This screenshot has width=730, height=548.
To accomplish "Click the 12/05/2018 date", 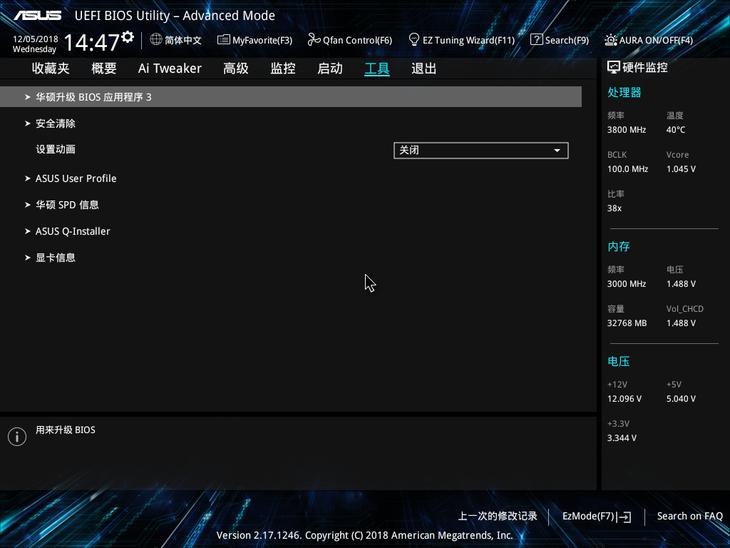I will click(35, 39).
